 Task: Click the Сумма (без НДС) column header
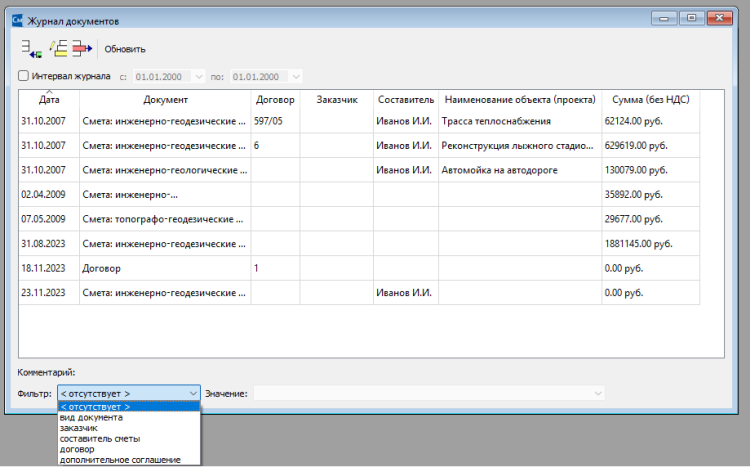coord(650,100)
